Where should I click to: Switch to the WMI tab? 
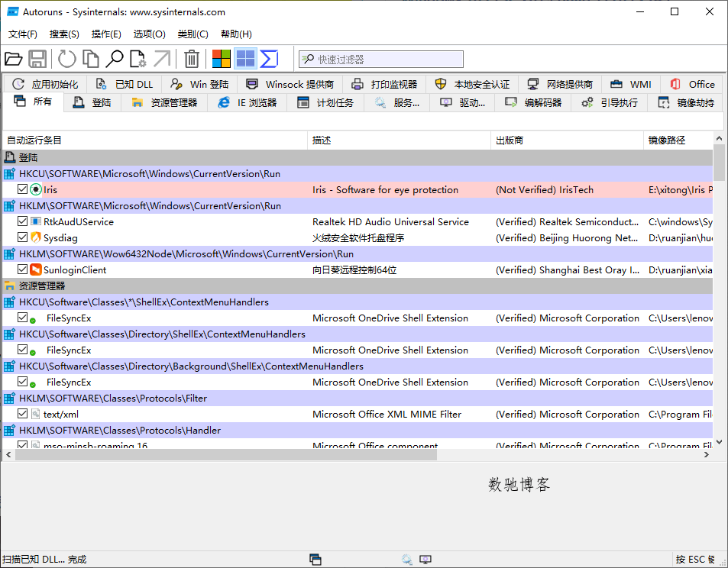tap(631, 85)
